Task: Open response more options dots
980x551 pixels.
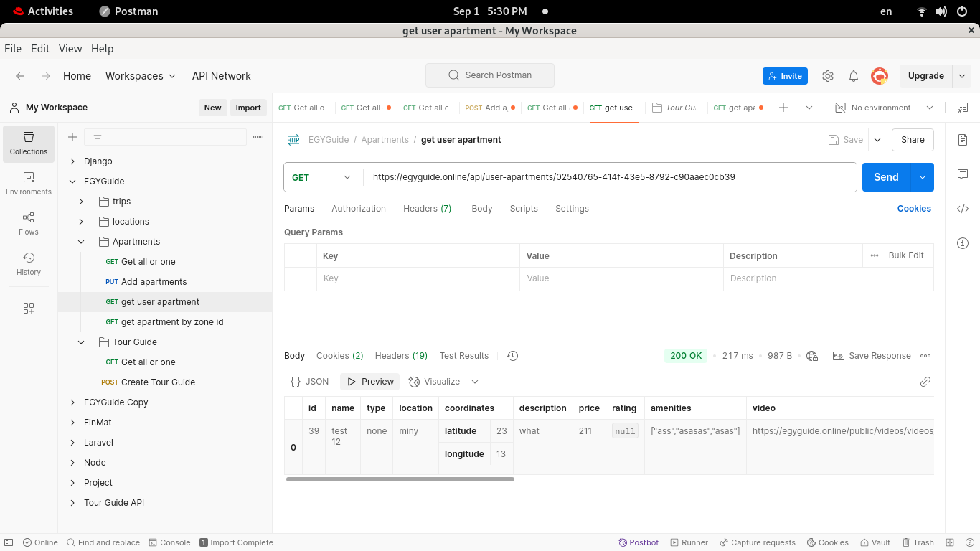Action: (x=925, y=356)
